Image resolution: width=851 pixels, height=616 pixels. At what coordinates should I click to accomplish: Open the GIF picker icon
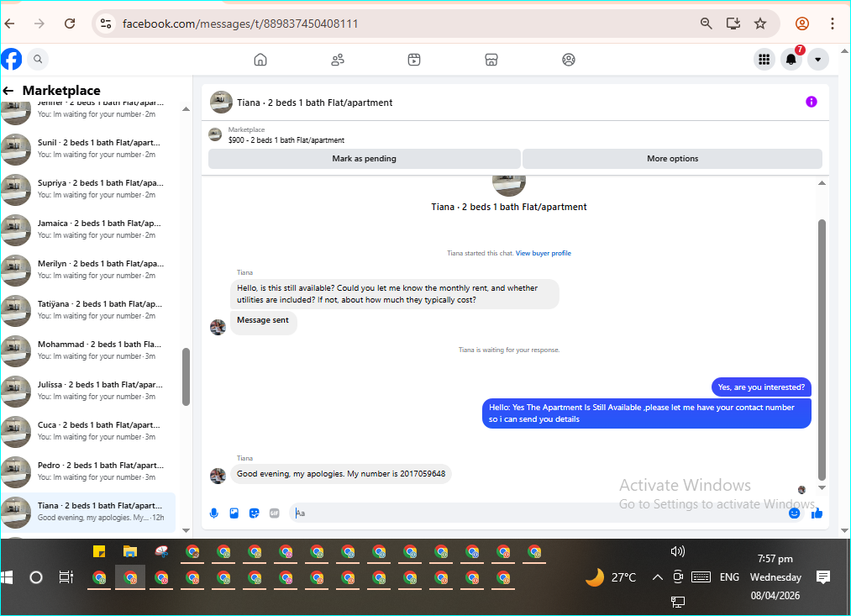(x=274, y=513)
